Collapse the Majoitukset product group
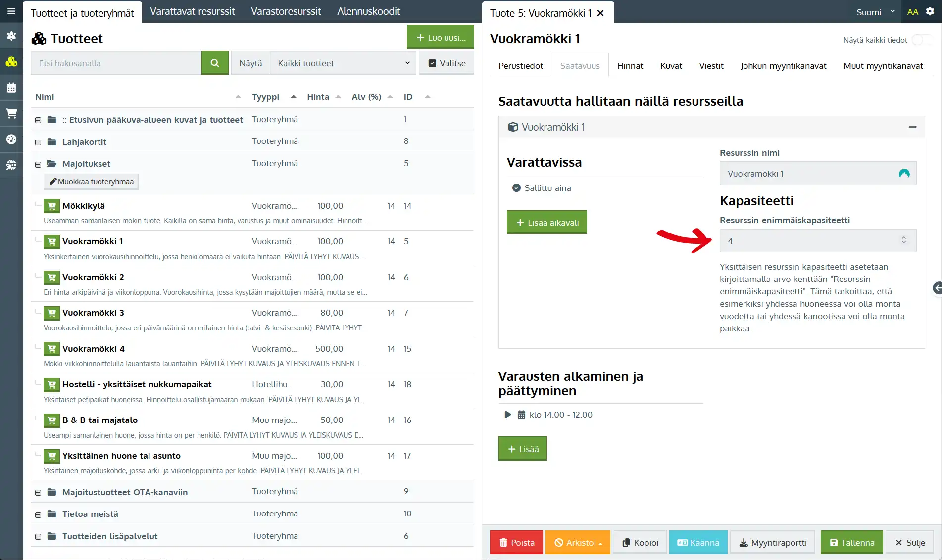942x560 pixels. click(x=38, y=164)
